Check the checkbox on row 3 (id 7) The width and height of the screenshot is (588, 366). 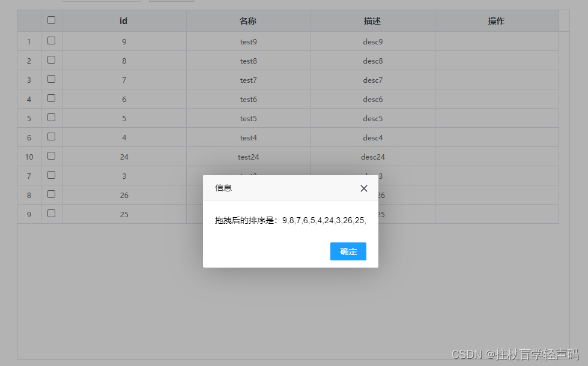(x=51, y=79)
